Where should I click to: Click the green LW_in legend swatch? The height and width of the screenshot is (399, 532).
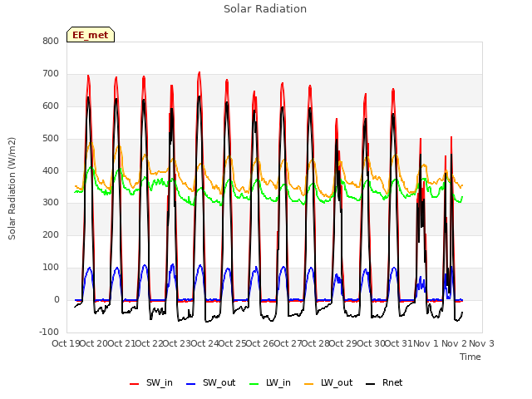[x=254, y=384]
